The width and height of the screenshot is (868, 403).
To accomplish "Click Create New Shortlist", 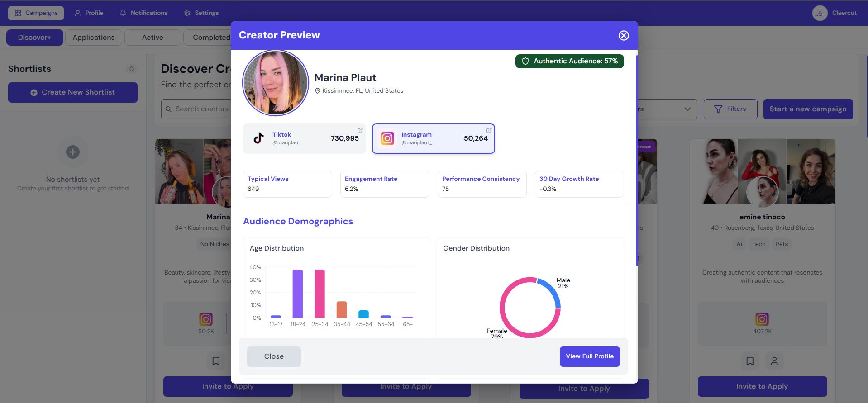I will coord(73,92).
